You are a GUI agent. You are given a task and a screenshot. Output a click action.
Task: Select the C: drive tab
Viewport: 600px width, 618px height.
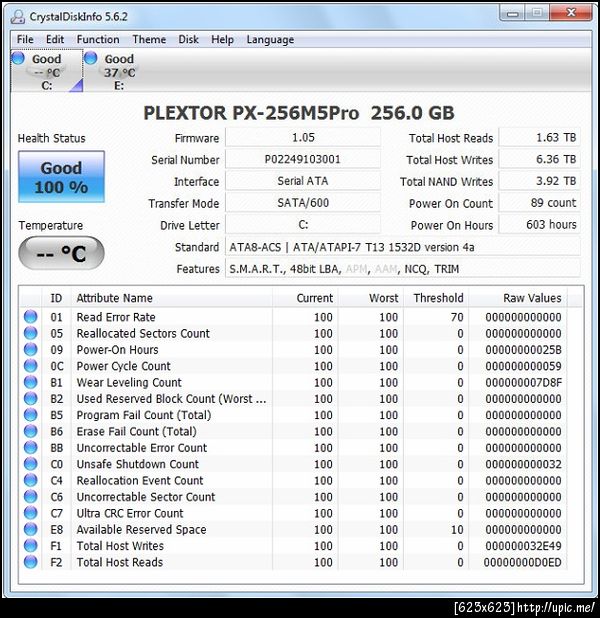[47, 71]
